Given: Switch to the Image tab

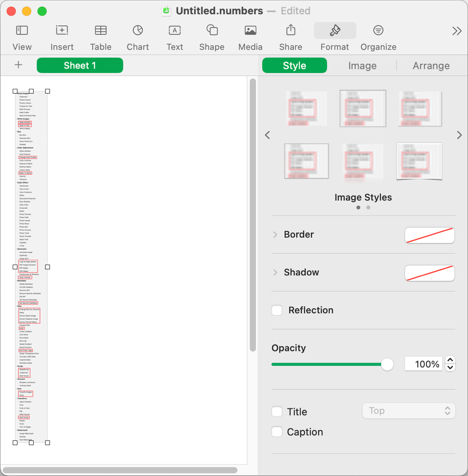Looking at the screenshot, I should click(362, 66).
